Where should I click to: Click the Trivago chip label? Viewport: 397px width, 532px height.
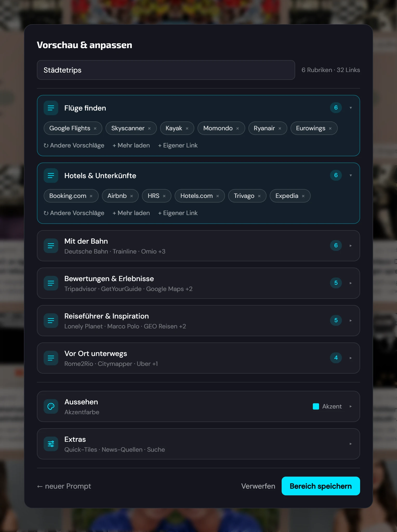tap(244, 196)
